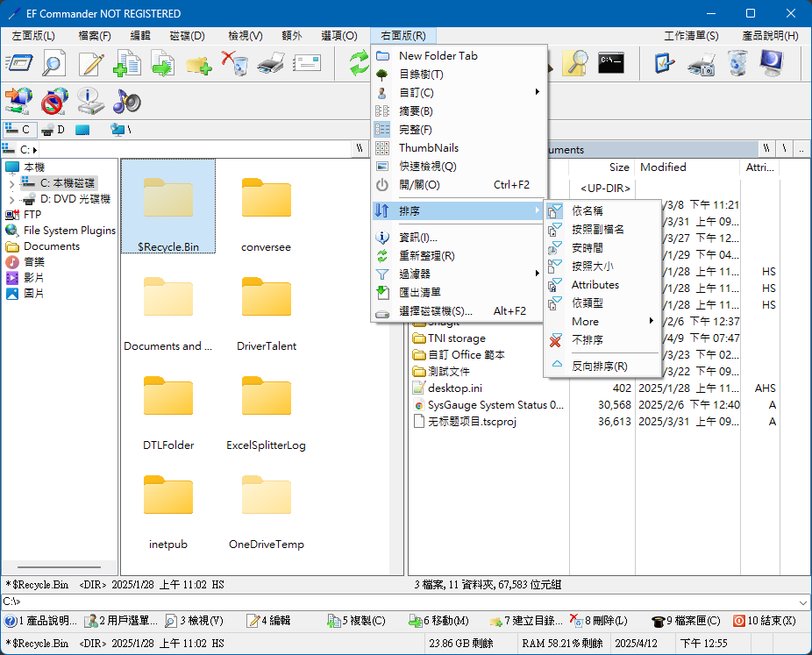Open the command prompt console icon
The height and width of the screenshot is (655, 812).
611,63
